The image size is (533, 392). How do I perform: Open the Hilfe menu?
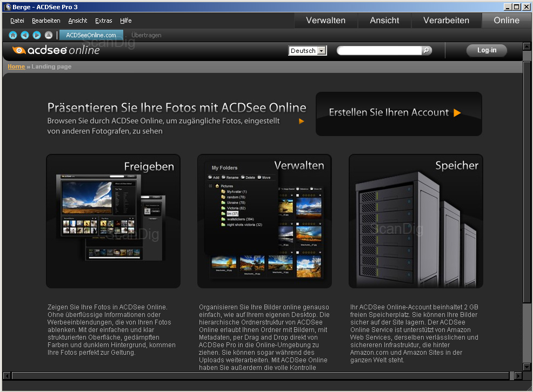point(125,21)
